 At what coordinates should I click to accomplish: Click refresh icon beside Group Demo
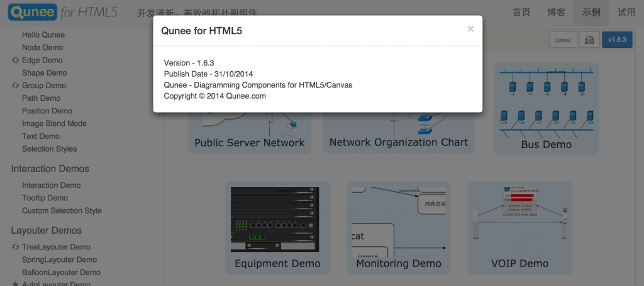pos(15,86)
